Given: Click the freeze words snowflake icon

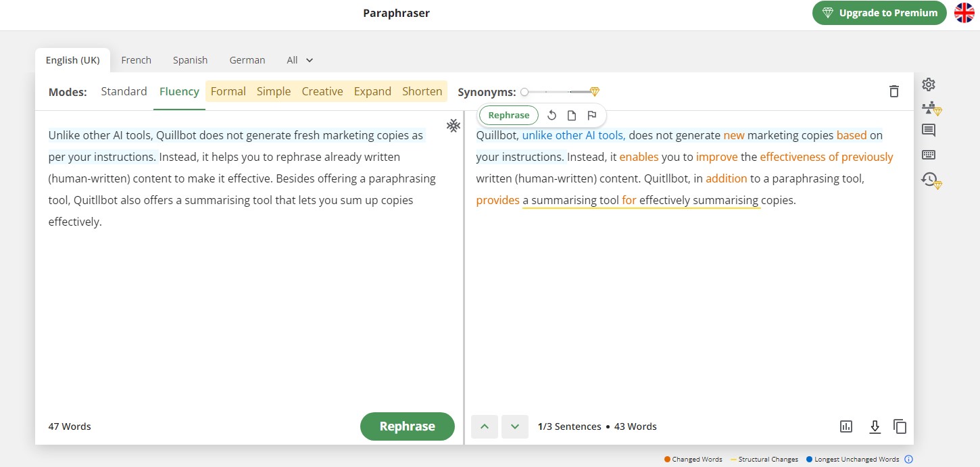Looking at the screenshot, I should pyautogui.click(x=454, y=125).
